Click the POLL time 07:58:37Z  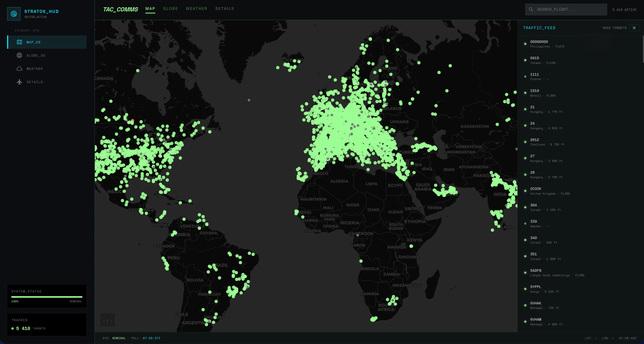click(x=152, y=338)
